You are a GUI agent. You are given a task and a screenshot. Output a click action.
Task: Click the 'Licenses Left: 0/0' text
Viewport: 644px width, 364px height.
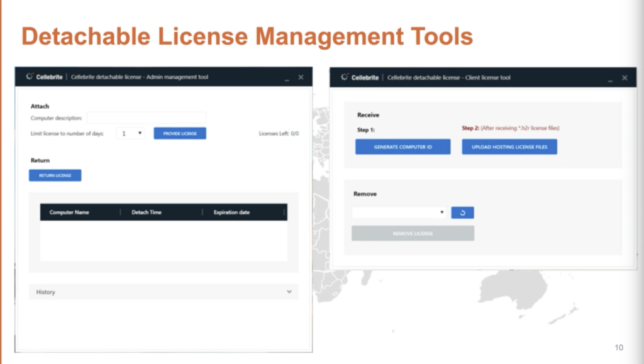279,133
